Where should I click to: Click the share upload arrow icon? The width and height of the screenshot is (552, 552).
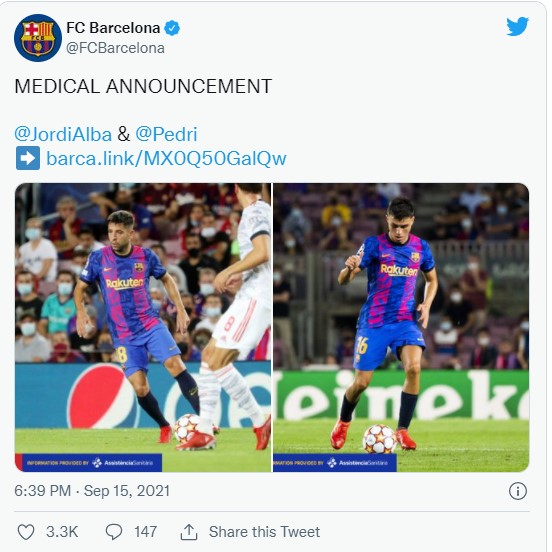pos(189,532)
